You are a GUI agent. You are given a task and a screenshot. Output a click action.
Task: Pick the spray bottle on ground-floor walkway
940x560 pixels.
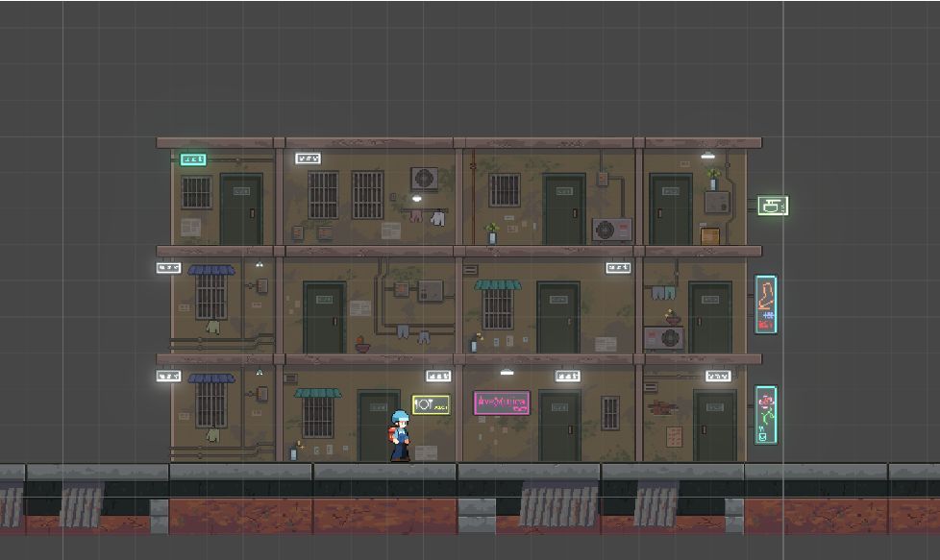(294, 452)
